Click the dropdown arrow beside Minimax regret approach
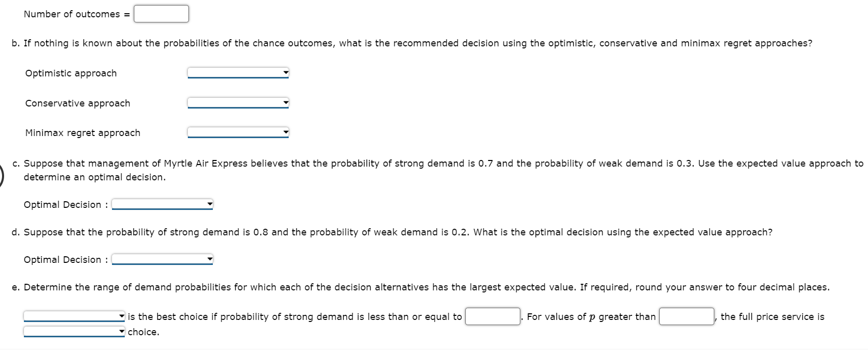The width and height of the screenshot is (868, 350). (x=285, y=132)
